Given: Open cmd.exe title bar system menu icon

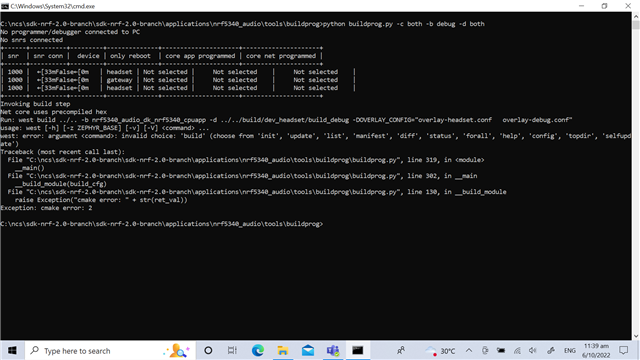Looking at the screenshot, I should tap(5, 6).
